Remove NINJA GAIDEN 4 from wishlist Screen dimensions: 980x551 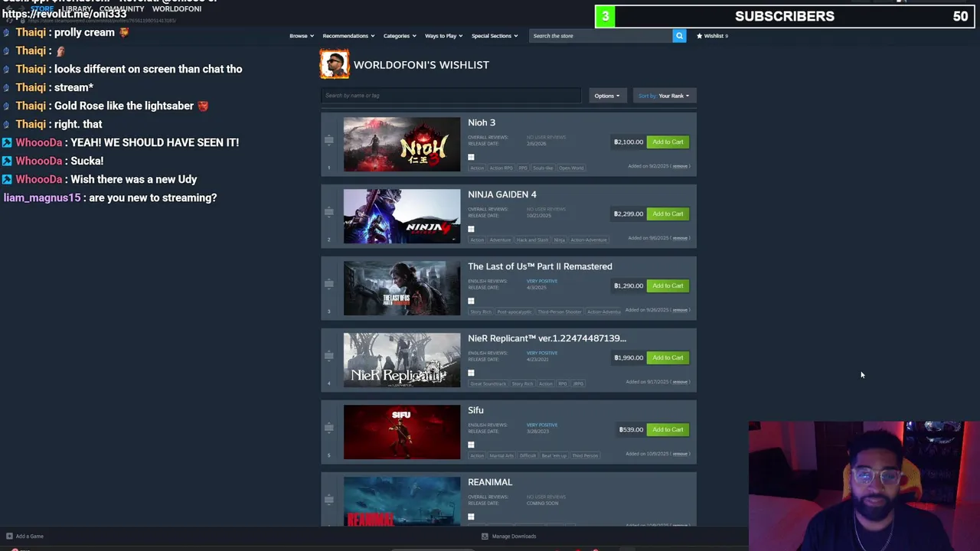click(x=680, y=238)
